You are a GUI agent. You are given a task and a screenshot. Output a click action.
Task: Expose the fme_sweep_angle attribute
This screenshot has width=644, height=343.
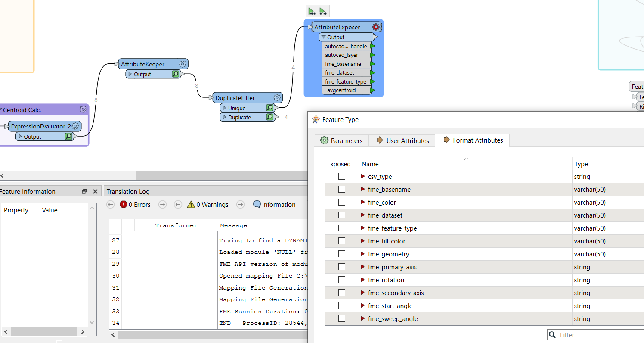tap(342, 318)
